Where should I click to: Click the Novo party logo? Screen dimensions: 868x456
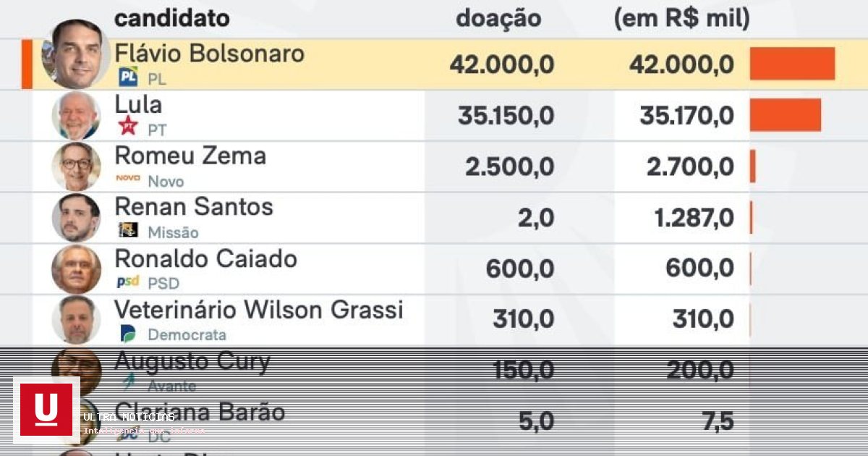pos(128,177)
